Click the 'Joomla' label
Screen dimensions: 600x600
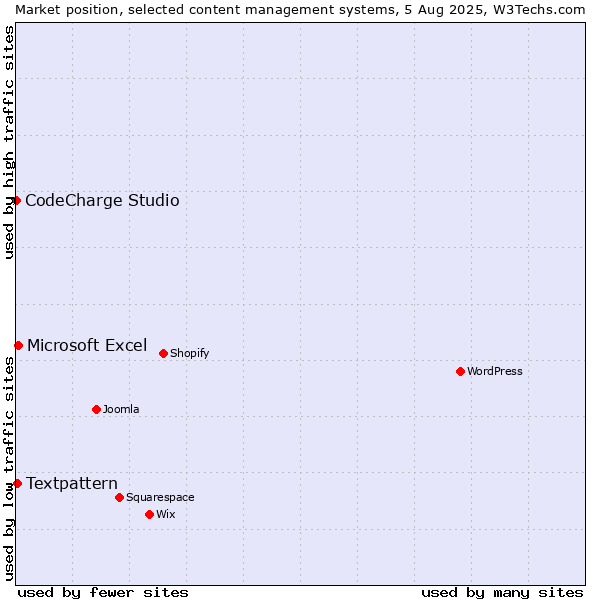[121, 409]
